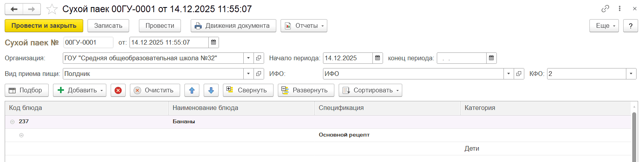644x162 pixels.
Task: Click into the document number field
Action: [88, 42]
